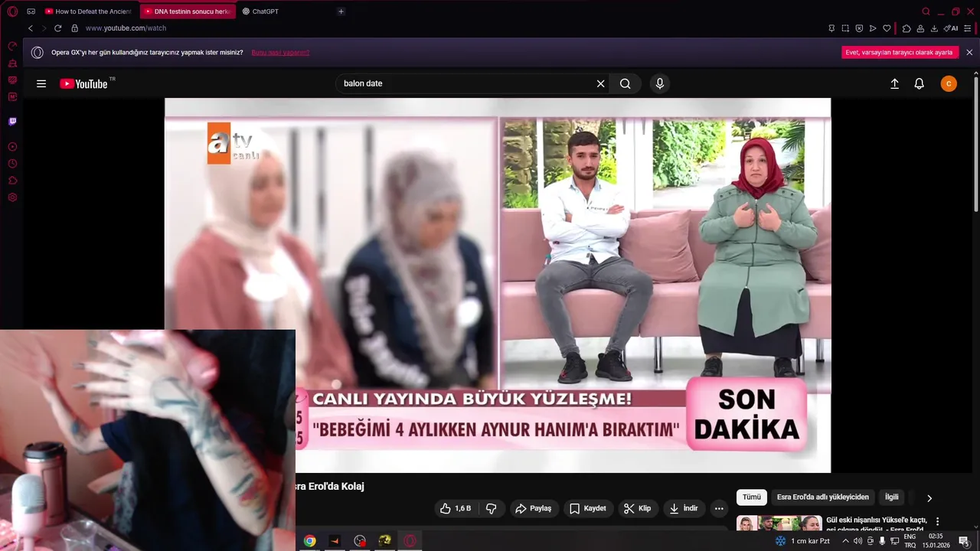This screenshot has width=980, height=551.
Task: Open Opera GX taskbar icon
Action: (x=410, y=541)
